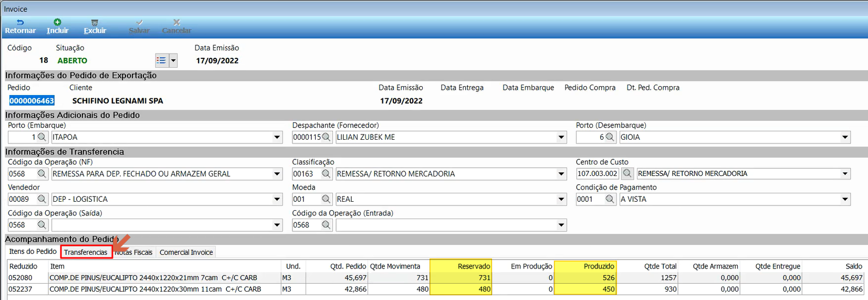Expand the LILIAN ZUBEK ME dropdown
This screenshot has width=868, height=300.
[561, 137]
